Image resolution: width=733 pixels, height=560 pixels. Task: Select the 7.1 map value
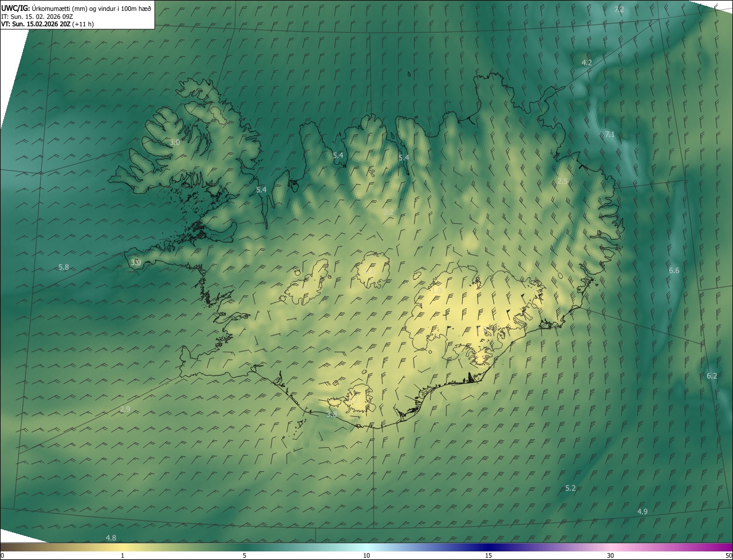tap(610, 135)
